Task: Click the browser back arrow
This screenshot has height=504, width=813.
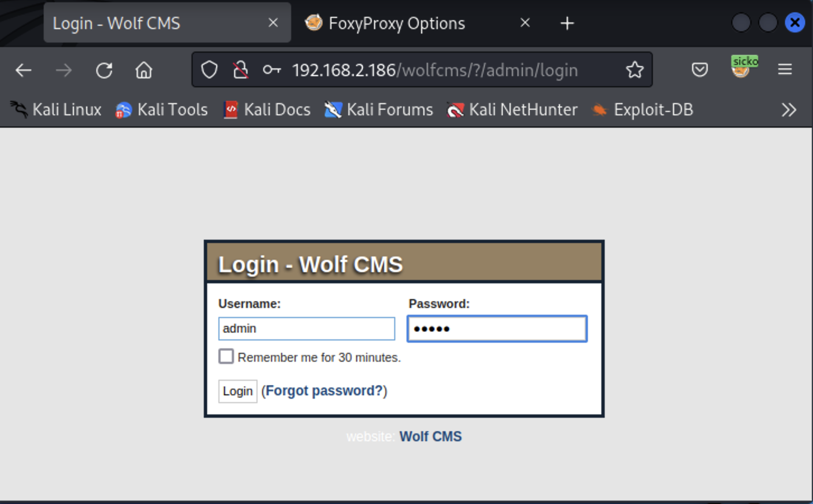Action: (x=24, y=71)
